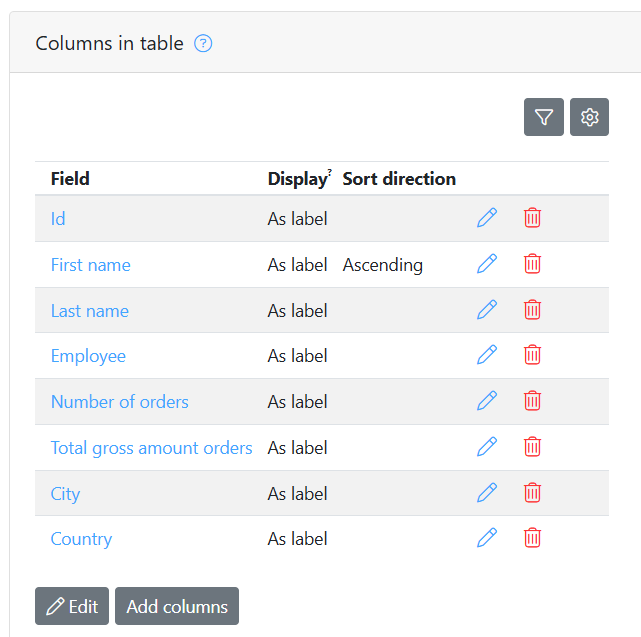Viewport: 641px width, 637px height.
Task: Edit the Last name column with pencil icon
Action: (x=487, y=310)
